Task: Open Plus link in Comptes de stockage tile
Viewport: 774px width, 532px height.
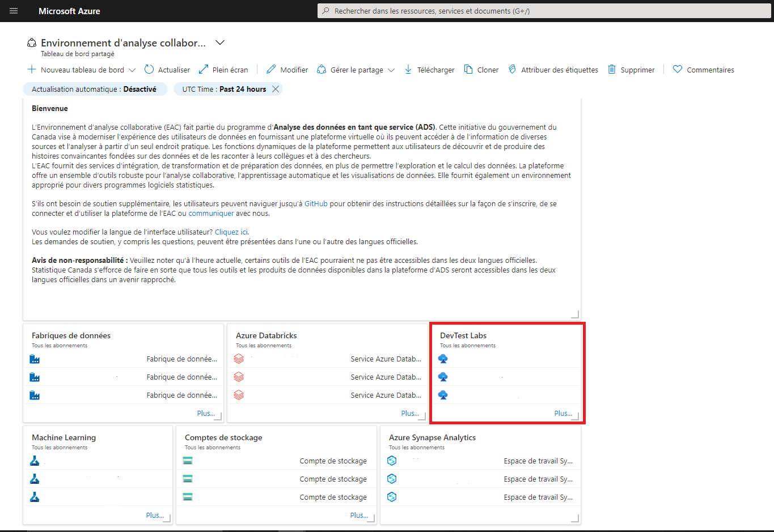Action: [x=359, y=515]
